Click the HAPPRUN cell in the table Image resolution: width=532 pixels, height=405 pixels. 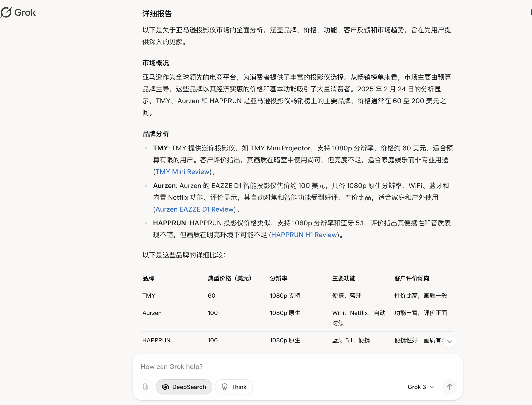[156, 340]
